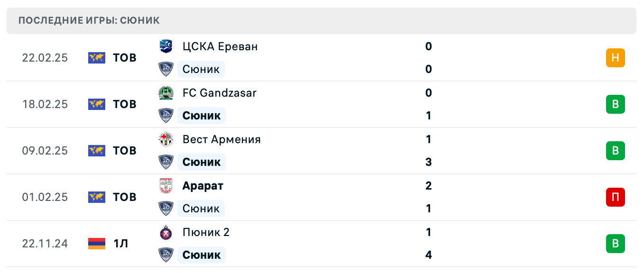
Task: Open the FC Gandzasar team name
Action: (x=219, y=93)
